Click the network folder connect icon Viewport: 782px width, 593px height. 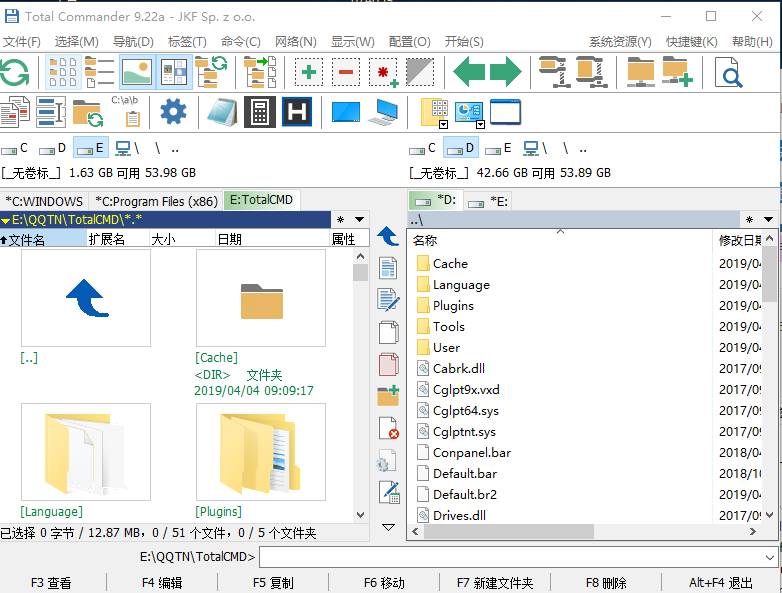coord(640,72)
